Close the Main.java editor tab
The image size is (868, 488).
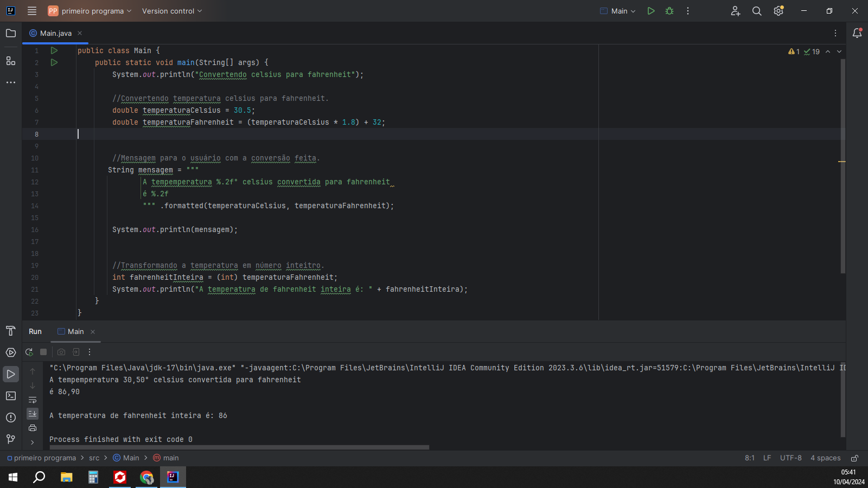point(80,33)
